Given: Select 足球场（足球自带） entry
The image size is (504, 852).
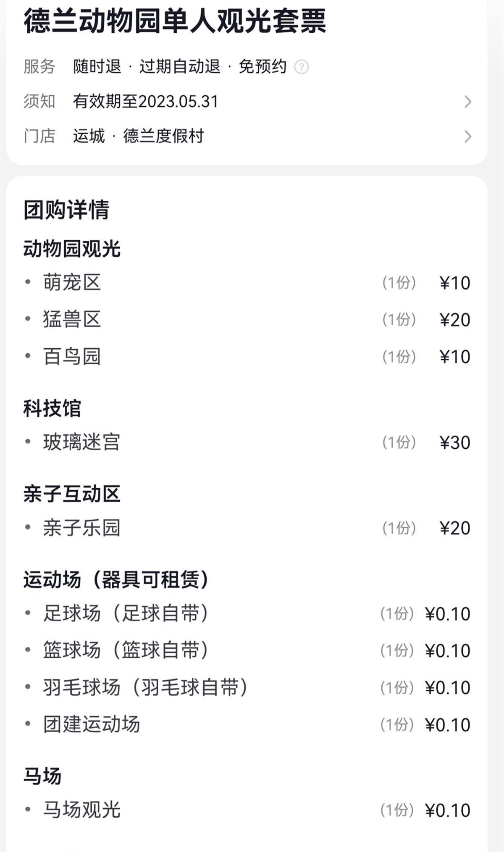Looking at the screenshot, I should click(125, 613).
